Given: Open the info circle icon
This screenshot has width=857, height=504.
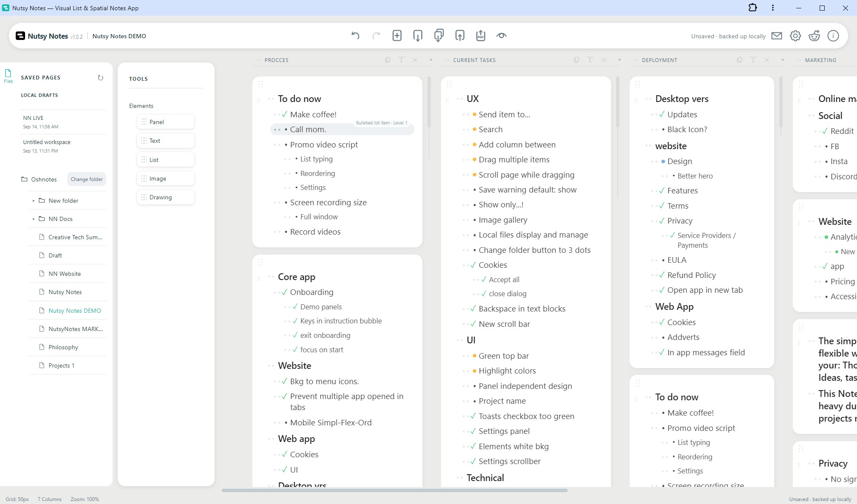Looking at the screenshot, I should (833, 36).
